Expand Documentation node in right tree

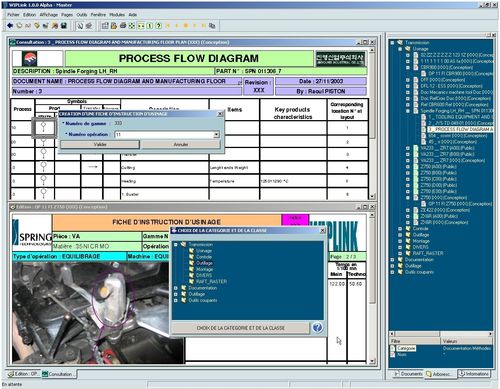[392, 260]
